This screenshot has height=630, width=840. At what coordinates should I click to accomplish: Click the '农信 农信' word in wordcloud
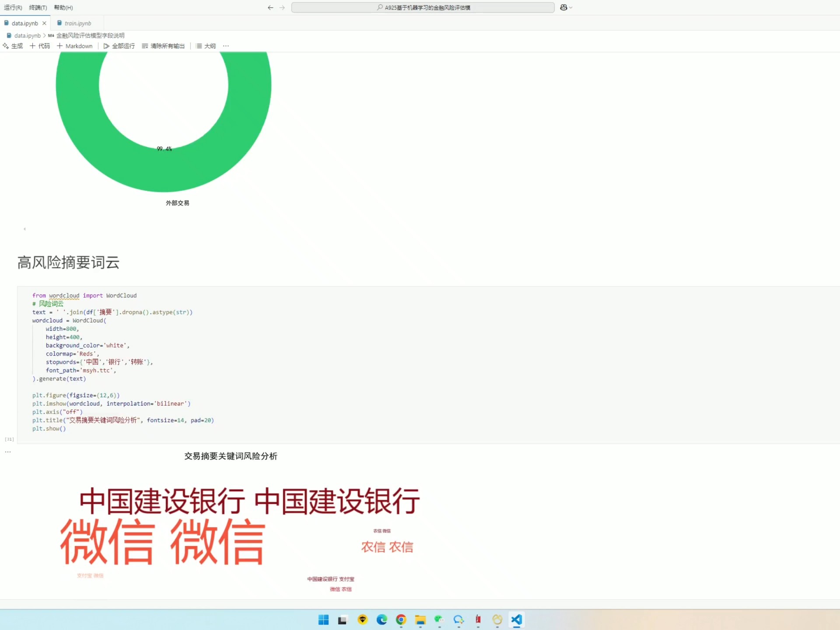click(387, 547)
